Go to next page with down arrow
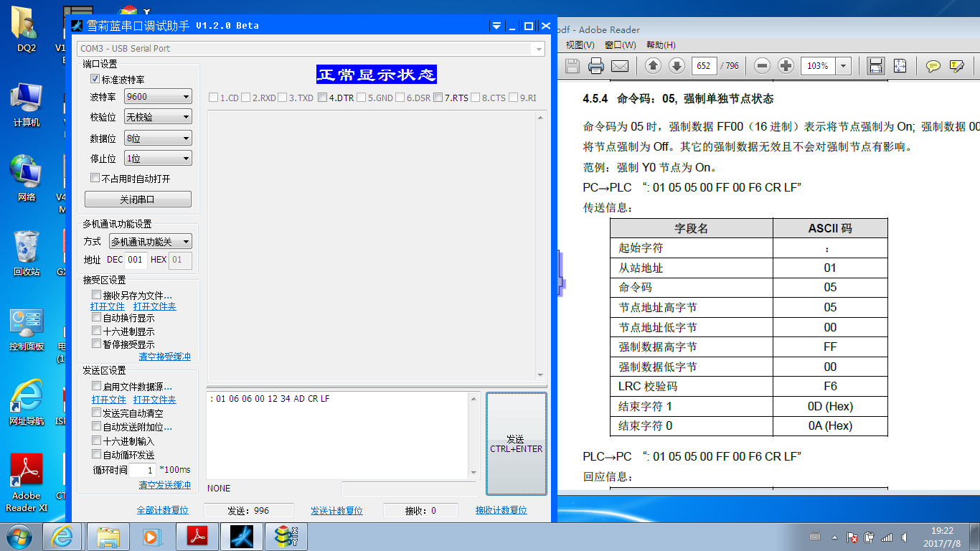This screenshot has width=980, height=551. [x=677, y=66]
